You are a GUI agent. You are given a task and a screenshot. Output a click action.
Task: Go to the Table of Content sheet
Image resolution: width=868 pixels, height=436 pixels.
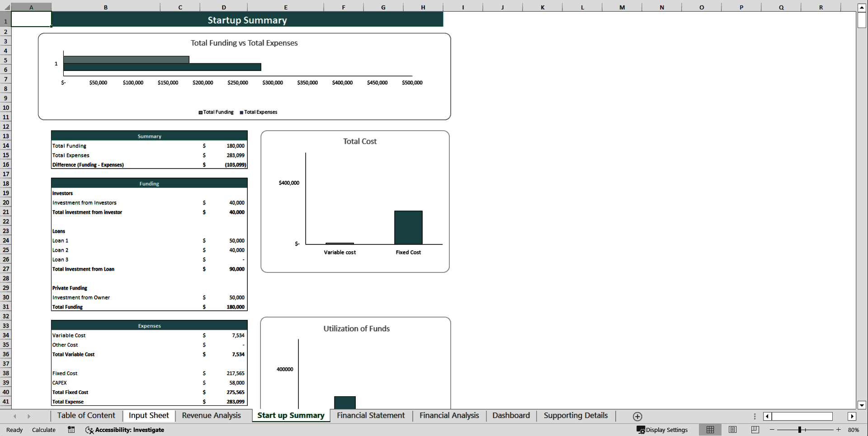[x=85, y=415]
